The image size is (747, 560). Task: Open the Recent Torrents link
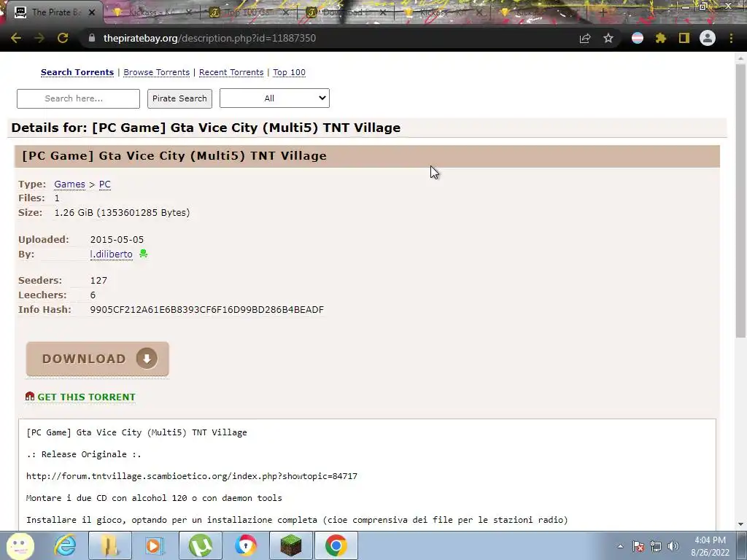(x=231, y=72)
